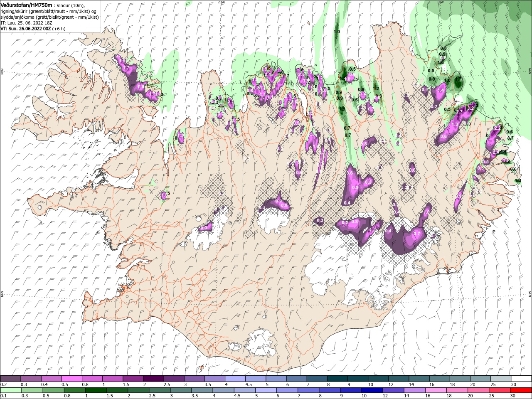
Task: Click the '4.5' label in the snow scale
Action: 249,384
